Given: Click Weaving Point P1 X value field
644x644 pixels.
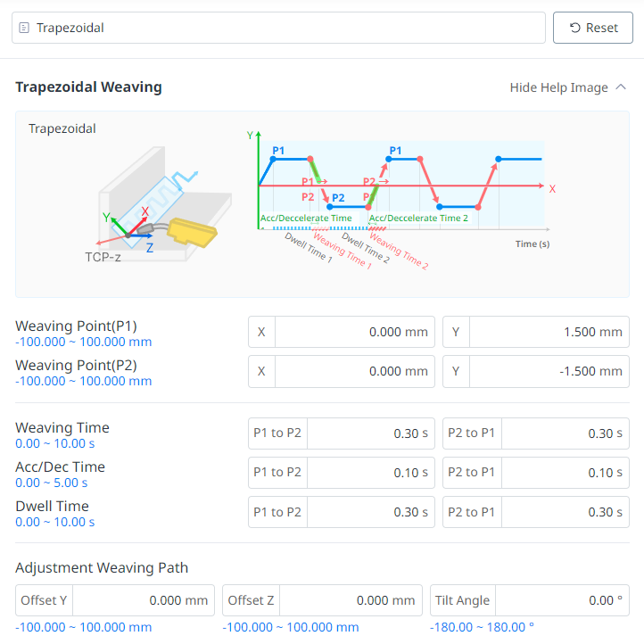Looking at the screenshot, I should click(354, 332).
